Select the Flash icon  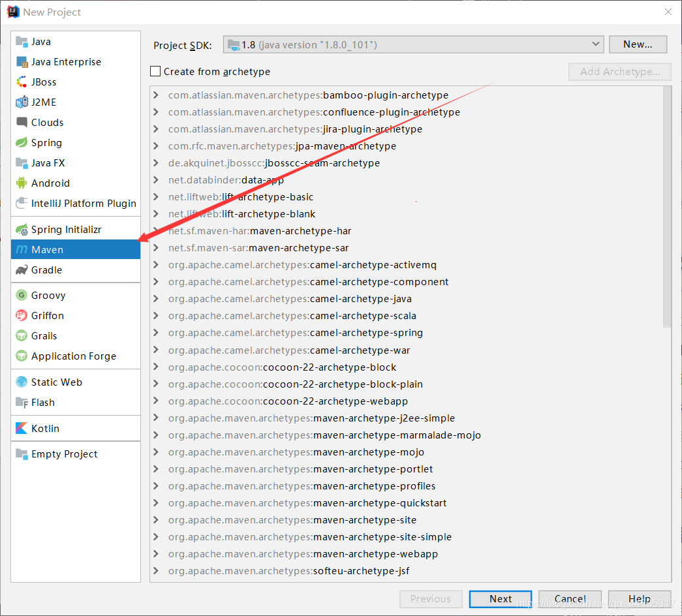click(22, 403)
